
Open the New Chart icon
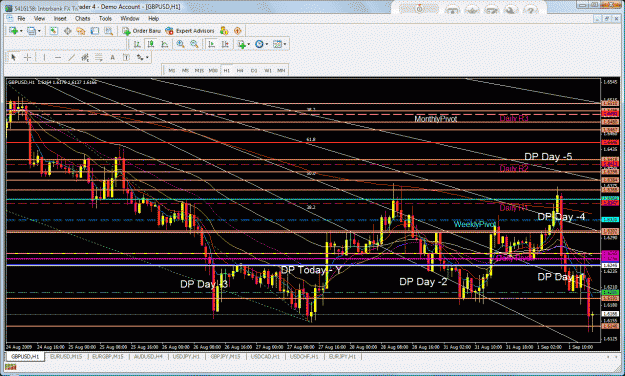13,31
